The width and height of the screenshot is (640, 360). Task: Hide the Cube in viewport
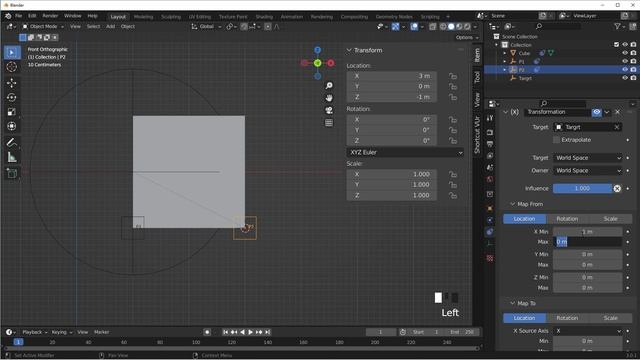pos(625,53)
